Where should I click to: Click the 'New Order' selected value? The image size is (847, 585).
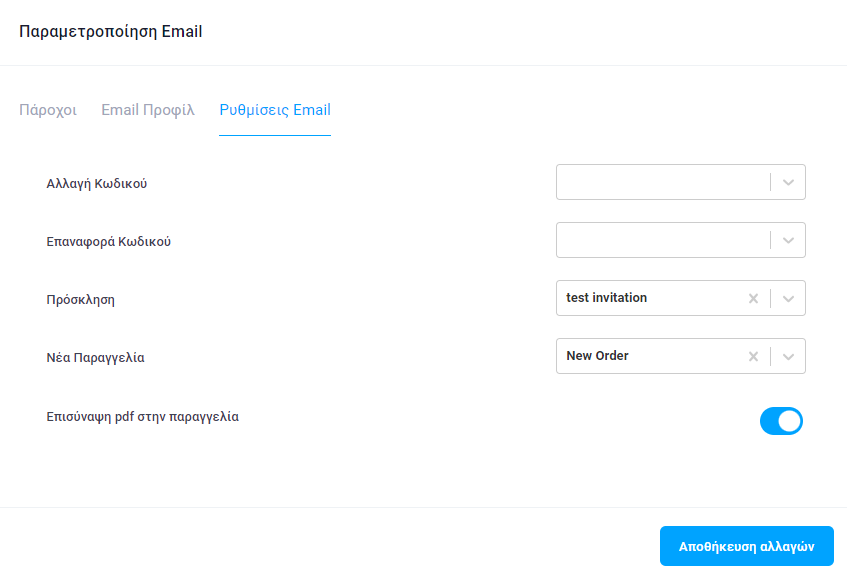click(x=597, y=355)
